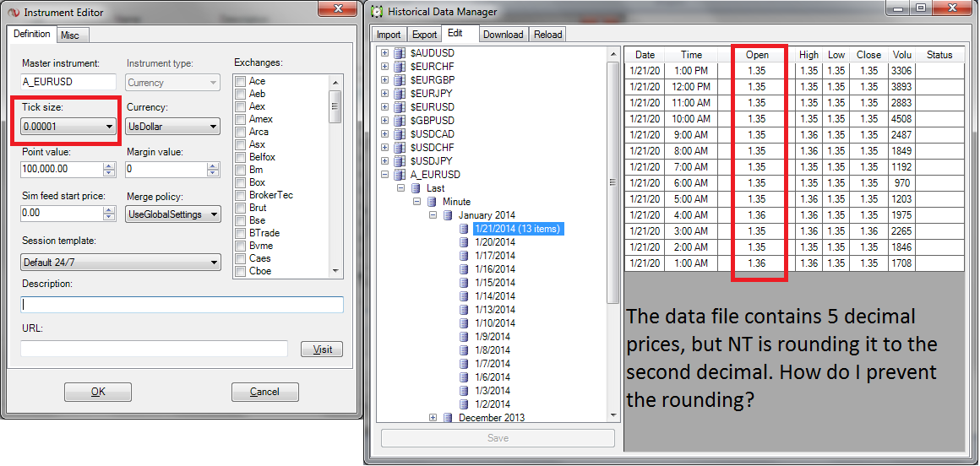
Task: Click the 1/20/2014 data file icon
Action: [x=464, y=242]
